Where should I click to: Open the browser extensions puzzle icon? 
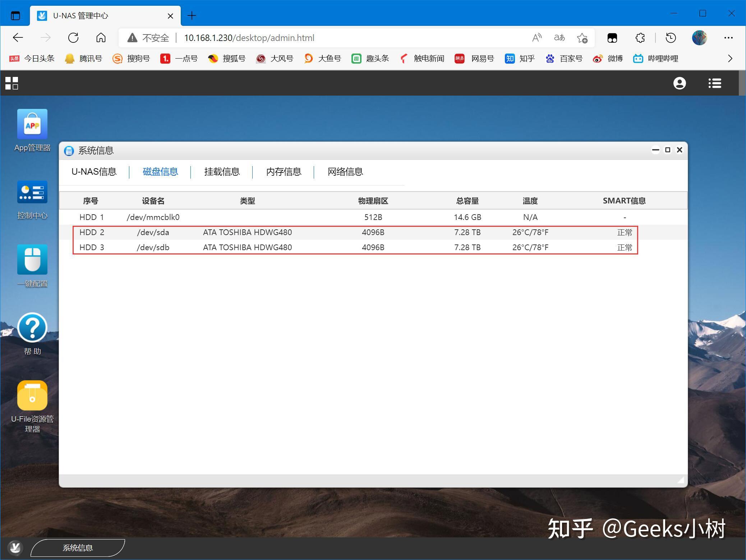click(640, 38)
